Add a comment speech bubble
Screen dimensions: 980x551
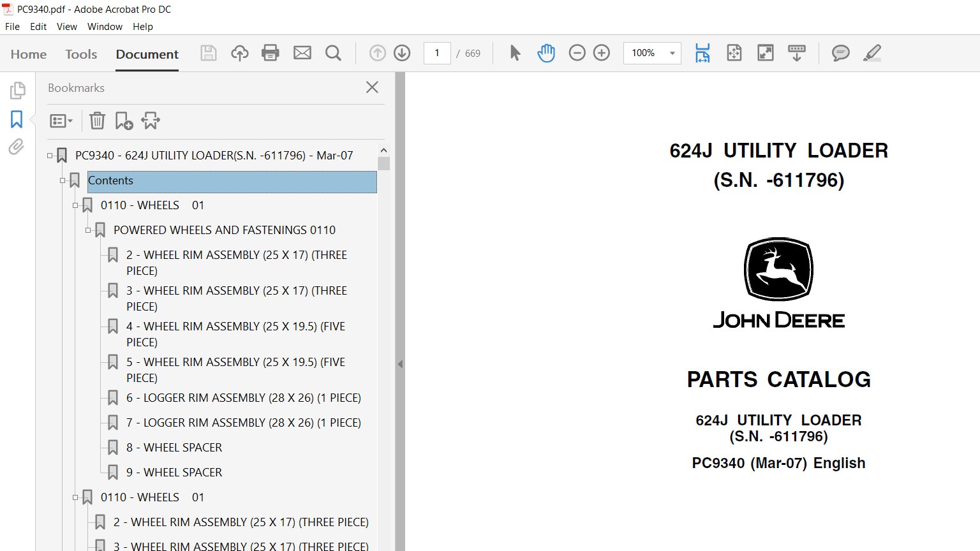[841, 53]
